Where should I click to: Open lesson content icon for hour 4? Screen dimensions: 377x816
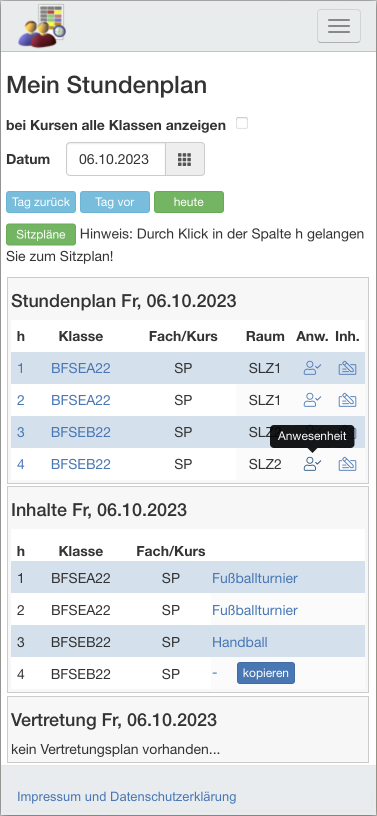(347, 464)
